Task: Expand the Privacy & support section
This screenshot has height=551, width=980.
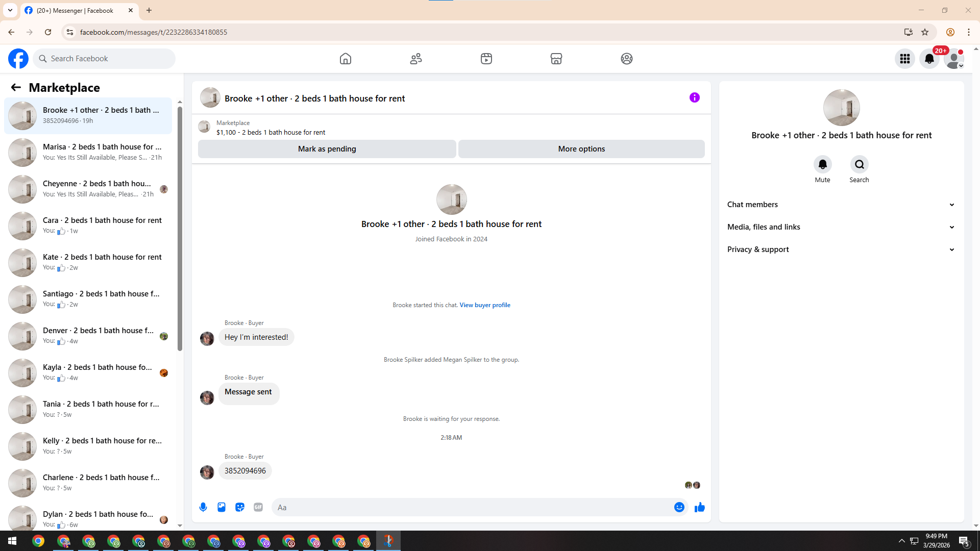Action: click(841, 249)
